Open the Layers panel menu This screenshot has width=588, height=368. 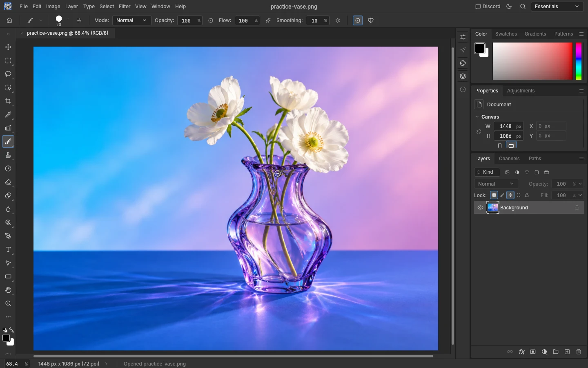(x=581, y=159)
